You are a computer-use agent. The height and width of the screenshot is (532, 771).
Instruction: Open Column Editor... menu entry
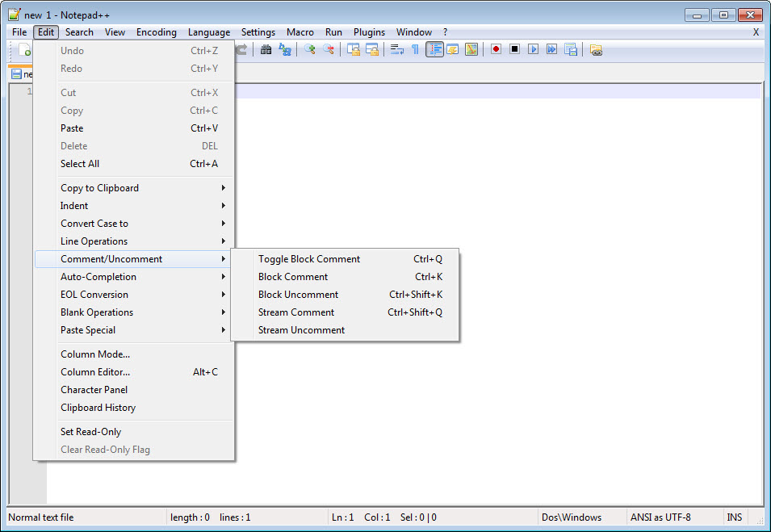pyautogui.click(x=132, y=372)
